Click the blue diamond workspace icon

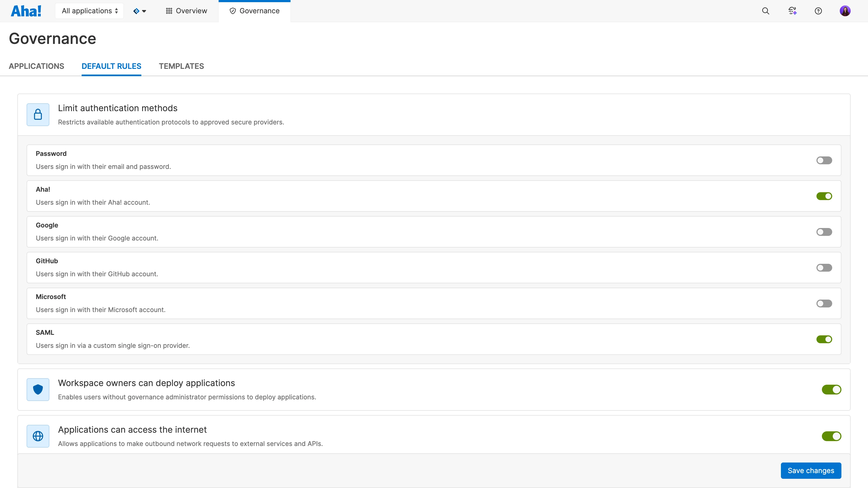point(136,11)
